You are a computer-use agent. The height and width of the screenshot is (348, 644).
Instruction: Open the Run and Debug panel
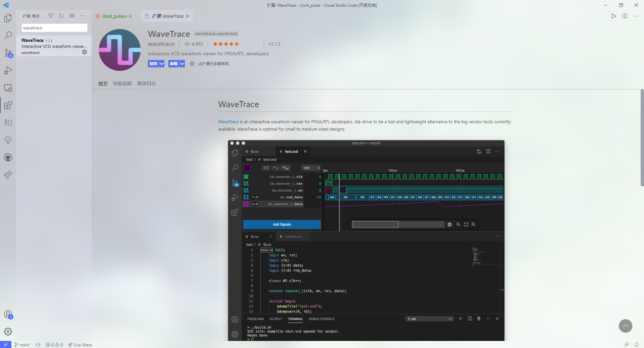coord(8,70)
